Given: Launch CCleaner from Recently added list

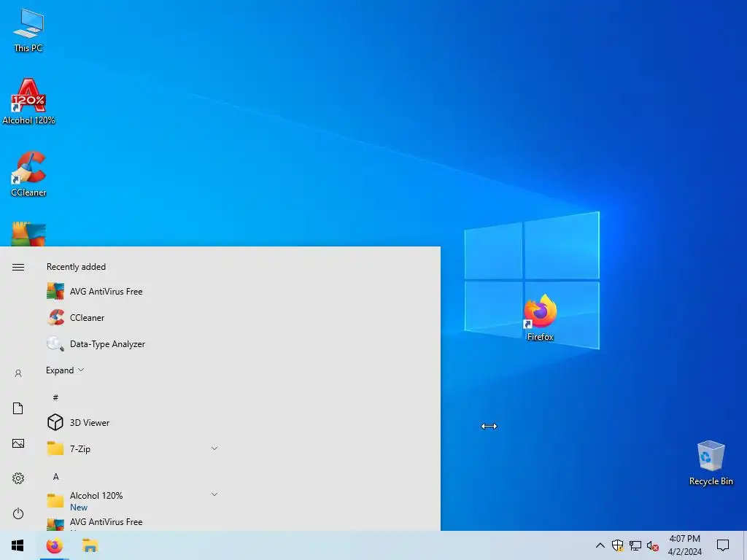Looking at the screenshot, I should click(x=133, y=318).
